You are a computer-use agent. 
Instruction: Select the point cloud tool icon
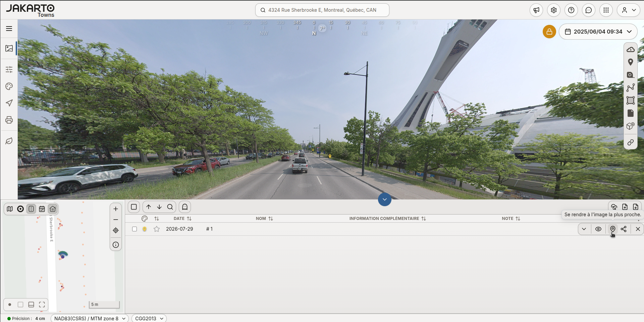pos(631,49)
